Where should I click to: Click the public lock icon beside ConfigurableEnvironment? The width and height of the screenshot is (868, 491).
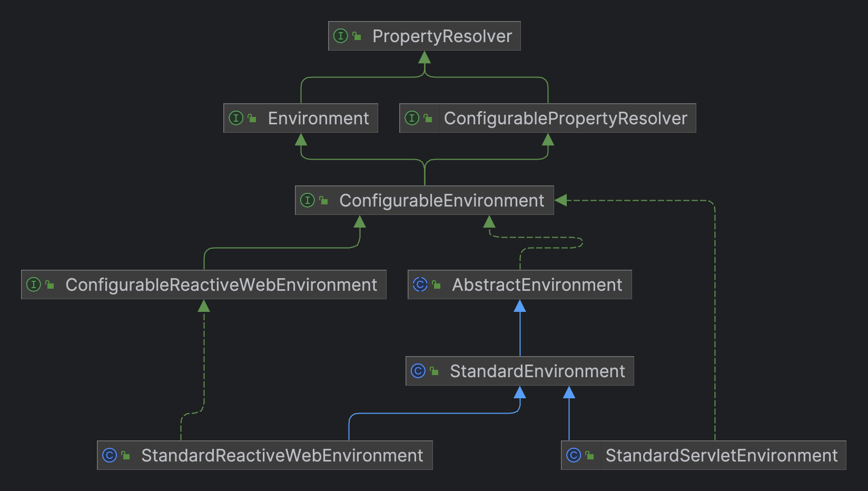click(324, 200)
